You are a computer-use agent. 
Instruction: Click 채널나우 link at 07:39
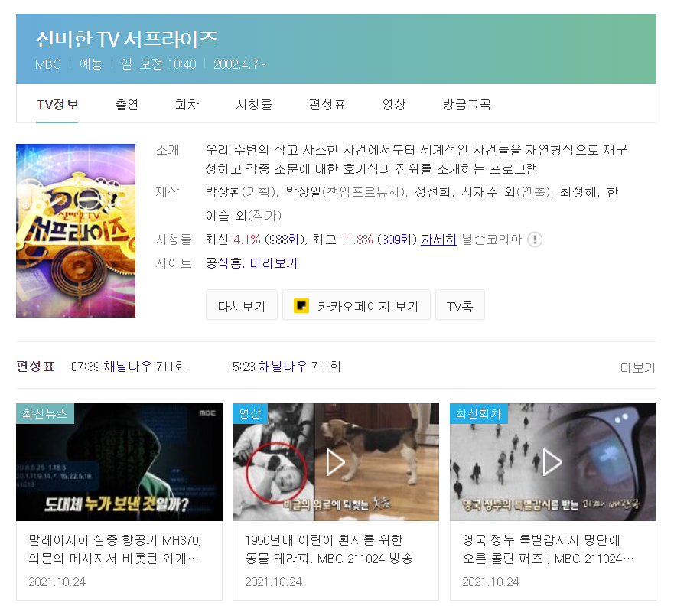(128, 367)
